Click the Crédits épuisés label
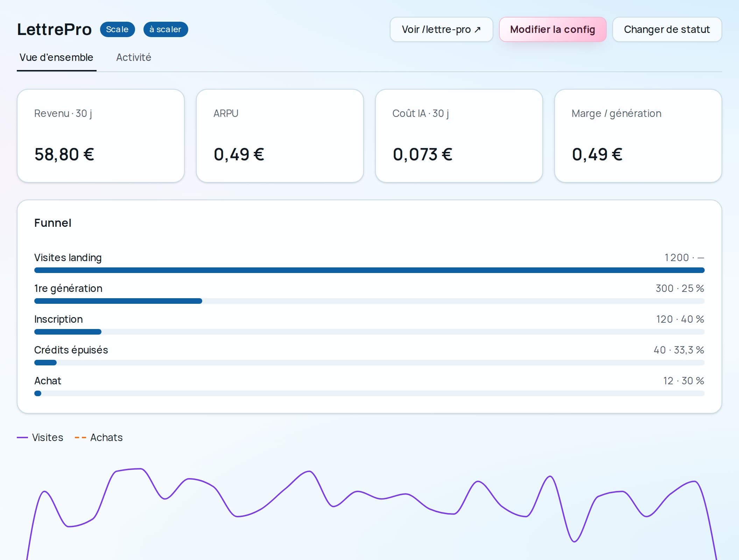The height and width of the screenshot is (560, 739). (71, 350)
